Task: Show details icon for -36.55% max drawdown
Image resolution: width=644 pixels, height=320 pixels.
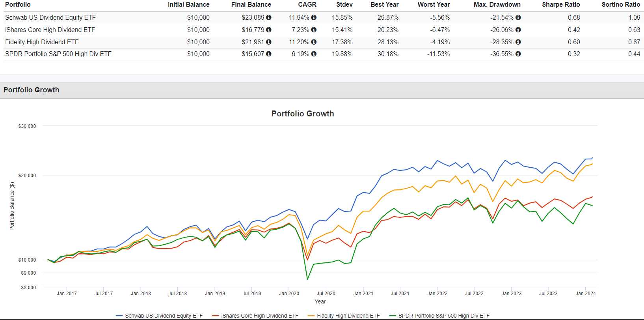Action: click(518, 54)
